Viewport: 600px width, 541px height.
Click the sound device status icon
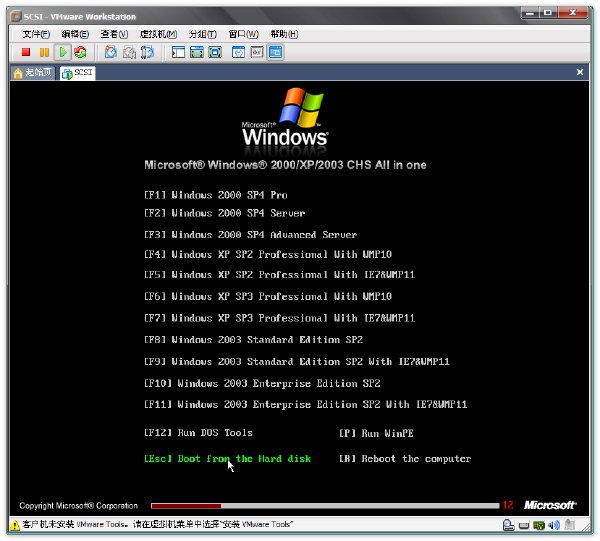[554, 525]
